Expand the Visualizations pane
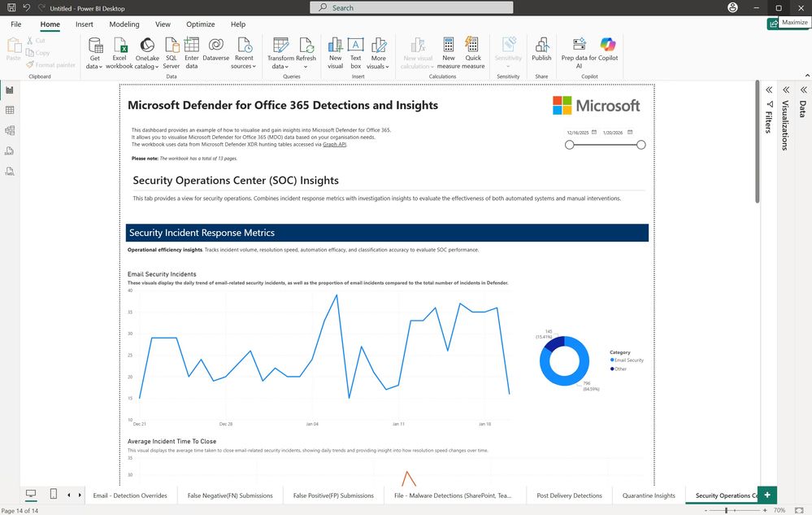The width and height of the screenshot is (812, 515). point(786,90)
